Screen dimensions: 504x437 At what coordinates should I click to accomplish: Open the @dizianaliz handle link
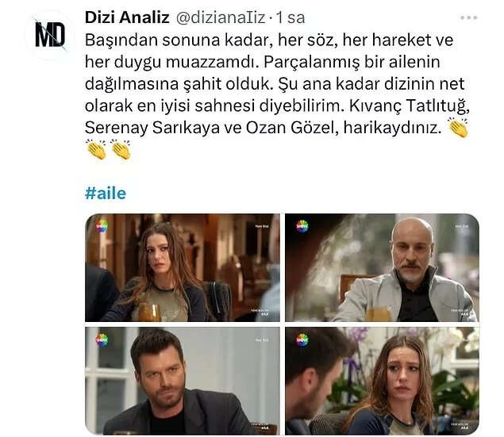(x=221, y=17)
